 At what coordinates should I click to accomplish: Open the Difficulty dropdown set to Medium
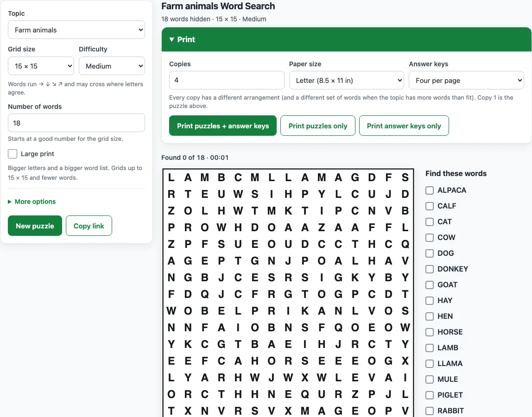click(112, 66)
